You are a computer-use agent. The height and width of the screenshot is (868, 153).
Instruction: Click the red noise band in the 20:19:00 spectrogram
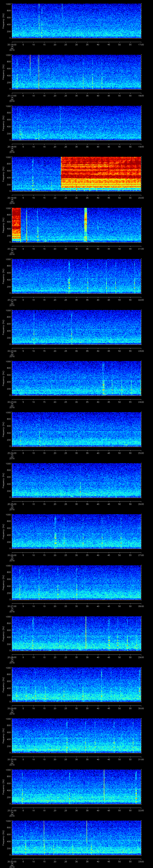101,172
